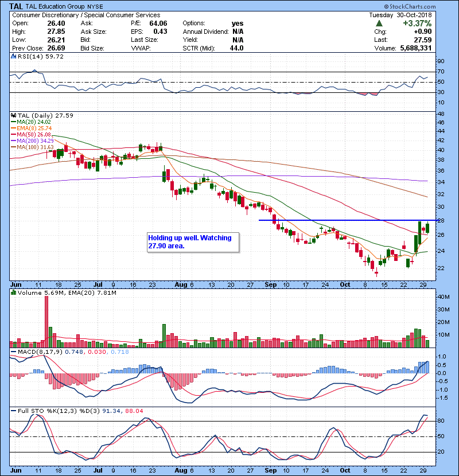Click the MACD histogram 0.718 value
The image size is (459, 476).
pyautogui.click(x=120, y=352)
